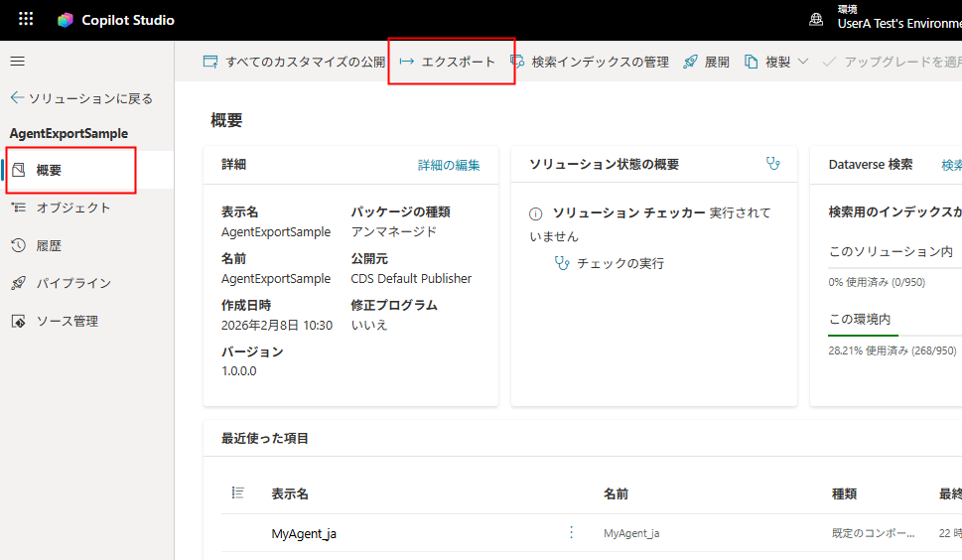The width and height of the screenshot is (962, 560).
Task: Click the environment globe icon
Action: (x=816, y=20)
